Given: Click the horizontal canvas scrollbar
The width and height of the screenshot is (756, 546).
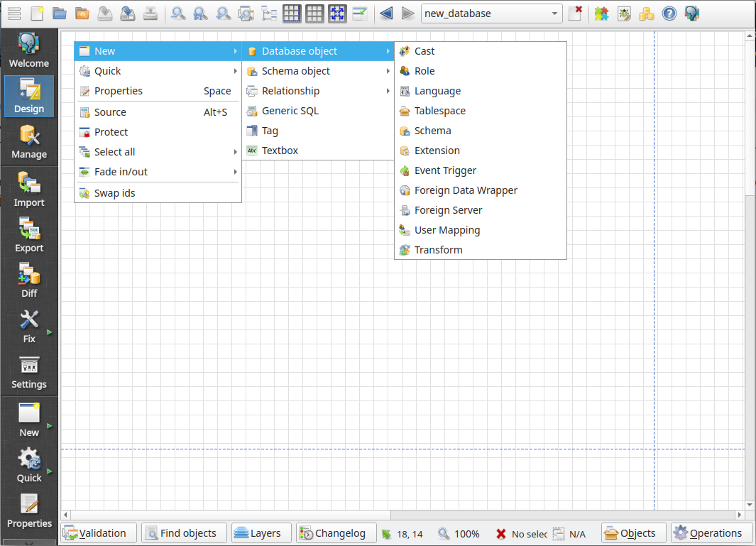Looking at the screenshot, I should pyautogui.click(x=402, y=515).
